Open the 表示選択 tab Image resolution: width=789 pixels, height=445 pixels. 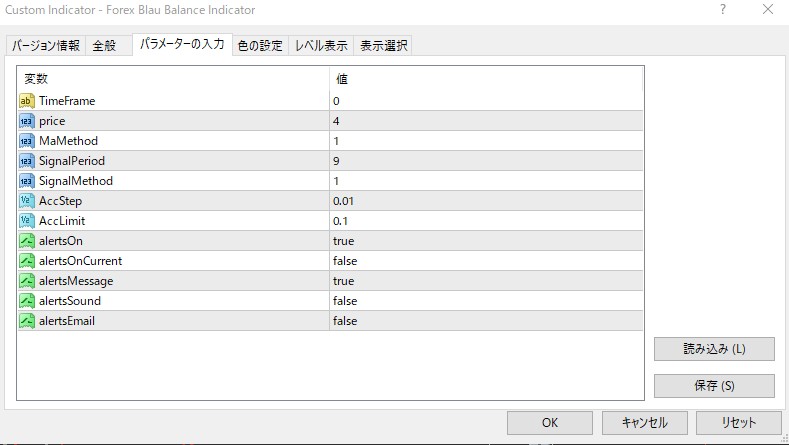tap(383, 46)
